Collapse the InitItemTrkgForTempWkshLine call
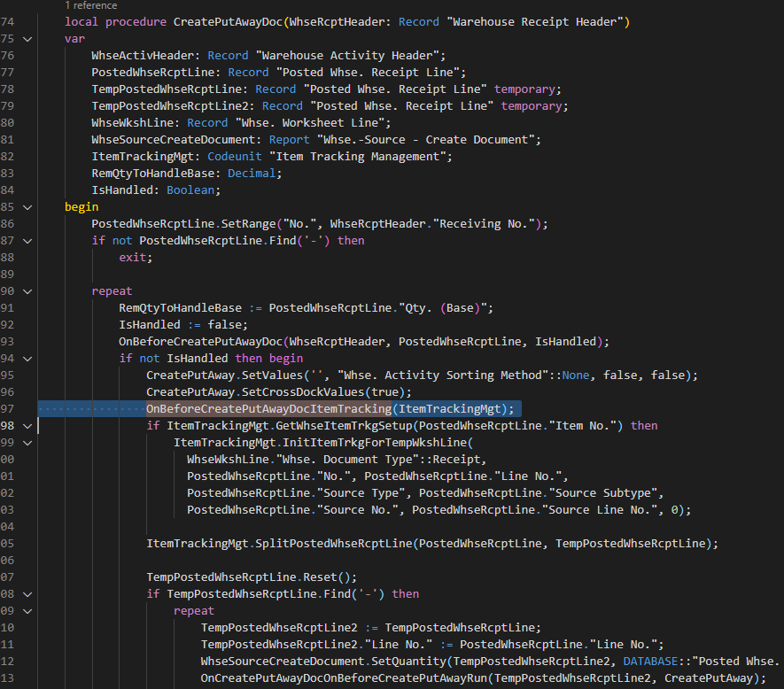This screenshot has height=689, width=784. (x=26, y=442)
